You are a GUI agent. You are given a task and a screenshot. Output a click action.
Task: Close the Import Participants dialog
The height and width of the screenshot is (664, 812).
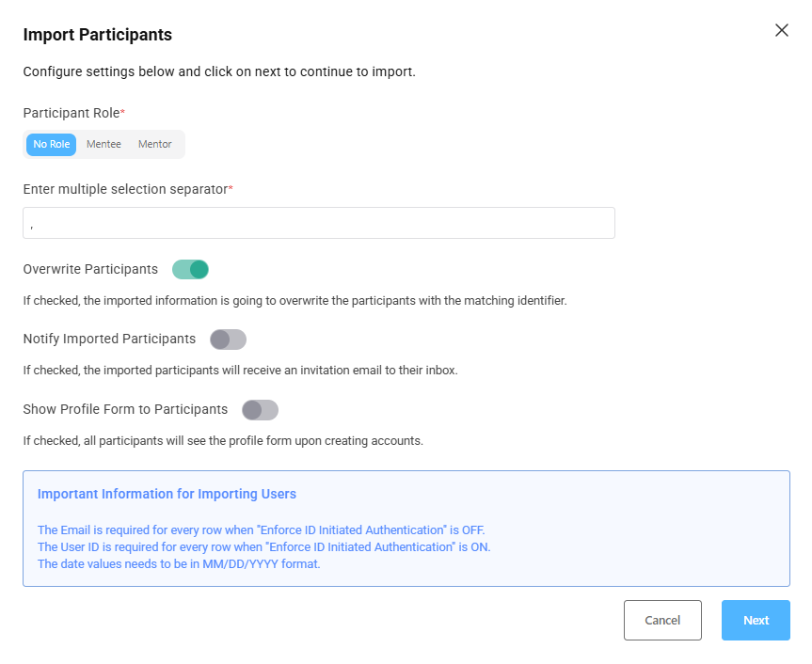pos(782,30)
